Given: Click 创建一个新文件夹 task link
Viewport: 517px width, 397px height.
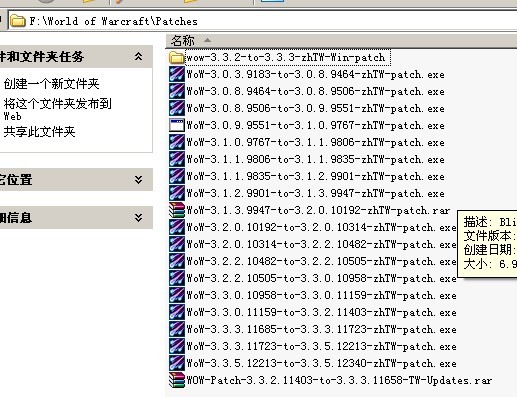Looking at the screenshot, I should (x=51, y=84).
